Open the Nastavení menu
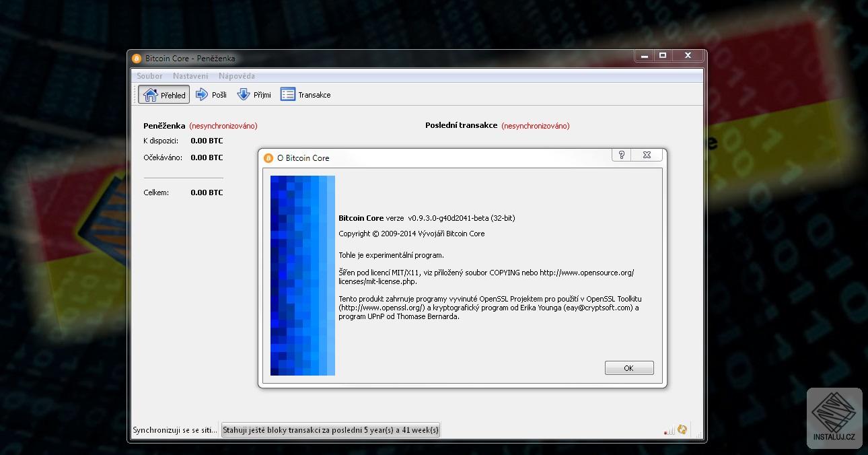 [x=190, y=76]
